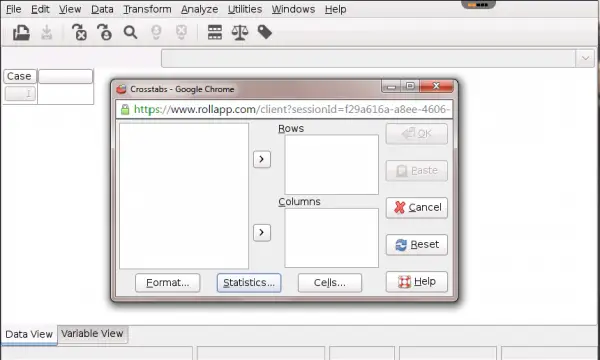Click the Statistics... button

pos(249,283)
